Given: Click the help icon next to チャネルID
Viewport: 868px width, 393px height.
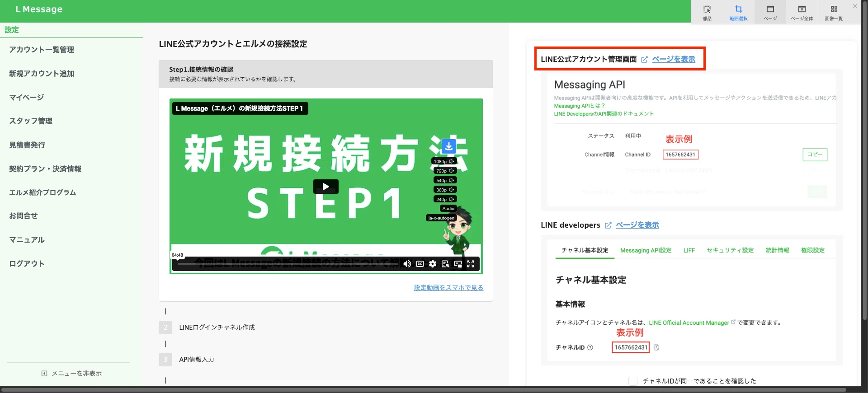Looking at the screenshot, I should click(590, 347).
